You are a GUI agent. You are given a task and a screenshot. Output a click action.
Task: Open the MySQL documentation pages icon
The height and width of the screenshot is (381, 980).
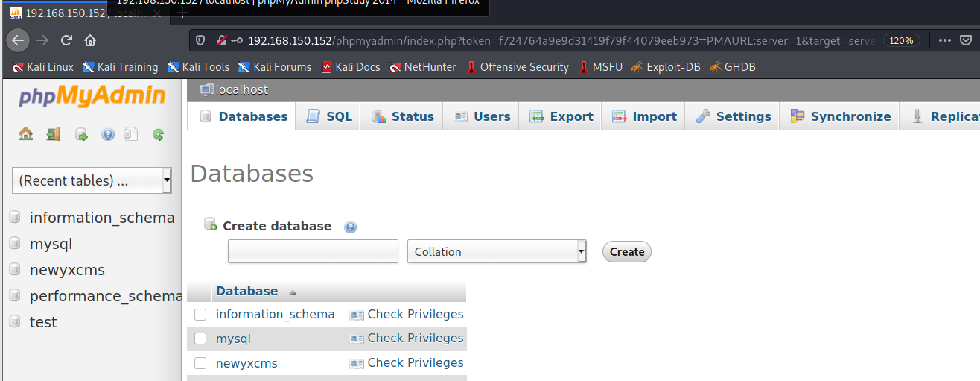tap(131, 134)
